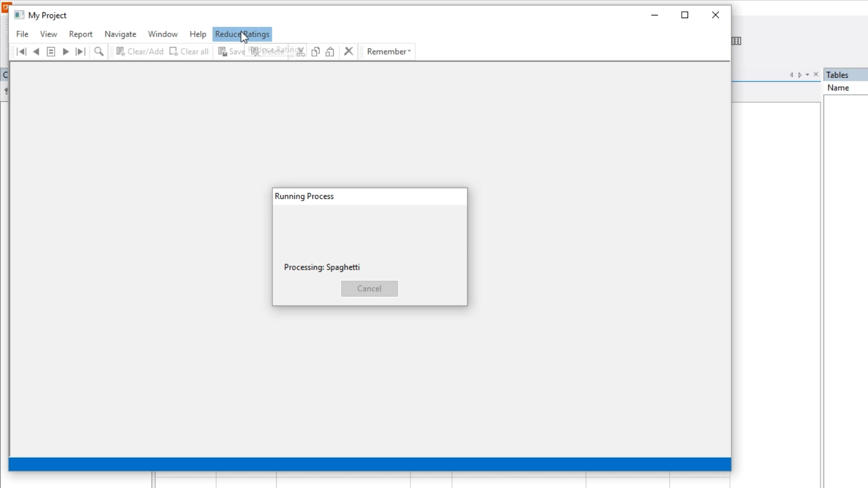Click the X close icon in toolbar
Screen dimensions: 868x488
pyautogui.click(x=349, y=52)
